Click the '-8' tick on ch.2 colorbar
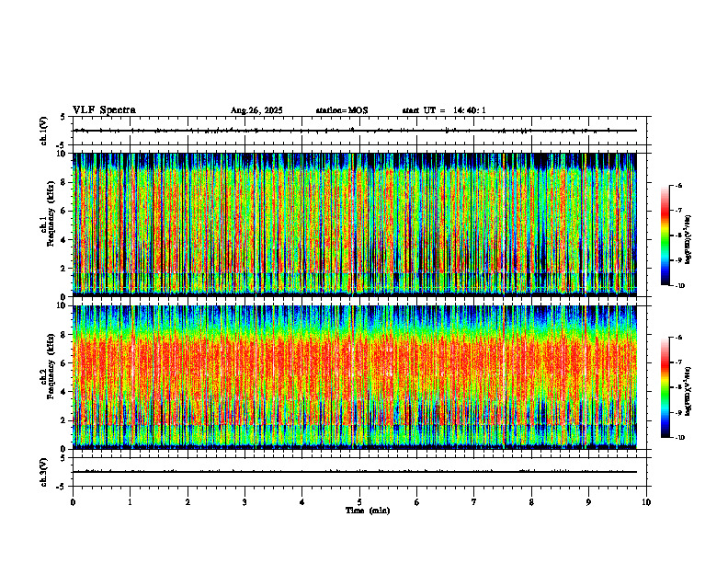Viewport: 728px width, 563px height. (x=678, y=387)
